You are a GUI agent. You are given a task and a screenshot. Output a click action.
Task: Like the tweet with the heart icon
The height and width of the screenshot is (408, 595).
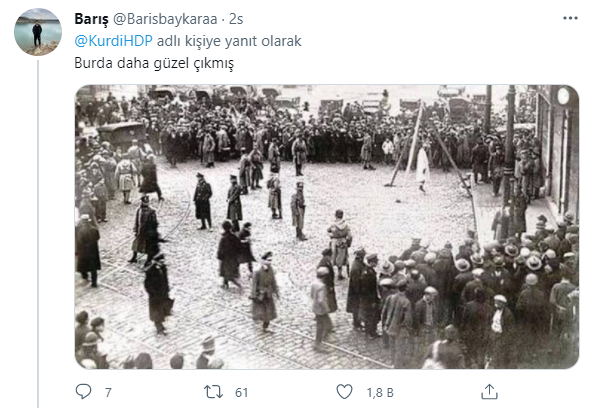[345, 392]
